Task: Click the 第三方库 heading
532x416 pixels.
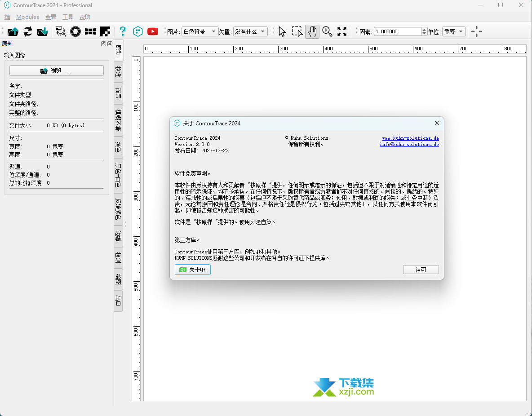Action: point(187,240)
